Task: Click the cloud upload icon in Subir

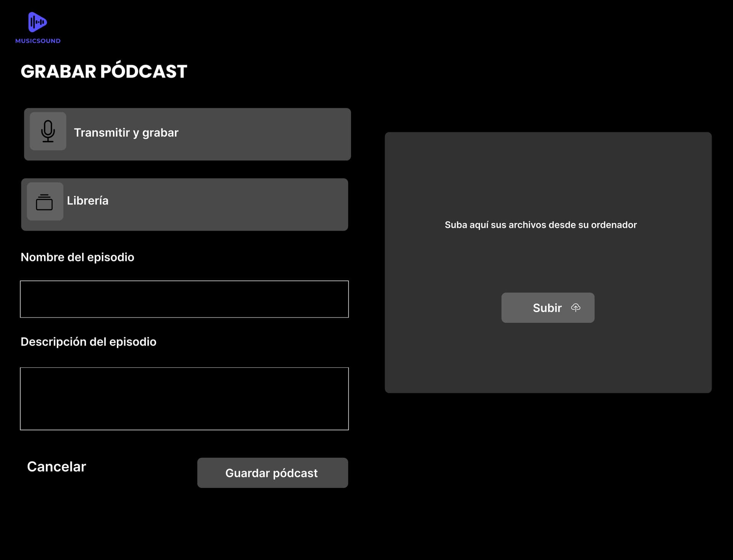Action: click(576, 307)
